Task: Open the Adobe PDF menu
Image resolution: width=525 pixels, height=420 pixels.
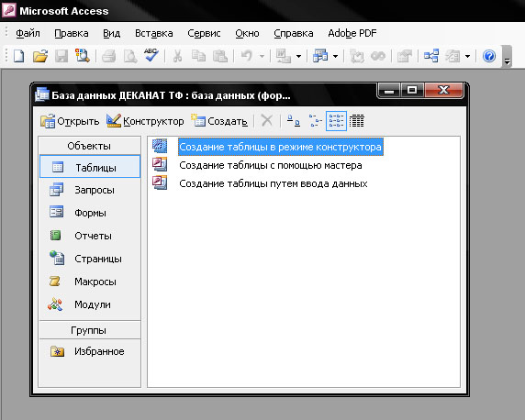Action: [x=352, y=33]
